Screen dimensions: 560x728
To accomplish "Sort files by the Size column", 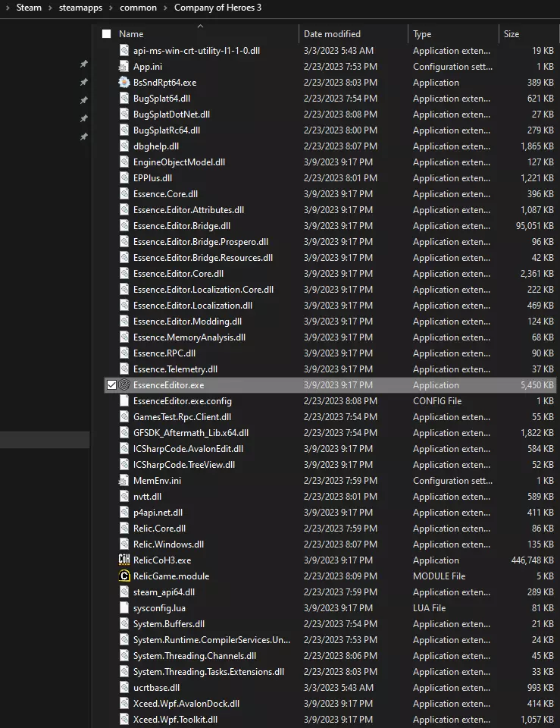I will 512,34.
